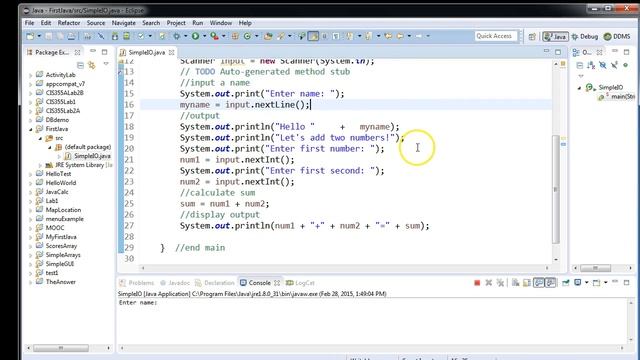This screenshot has height=360, width=640.
Task: Click the Run green play button
Action: tap(196, 36)
